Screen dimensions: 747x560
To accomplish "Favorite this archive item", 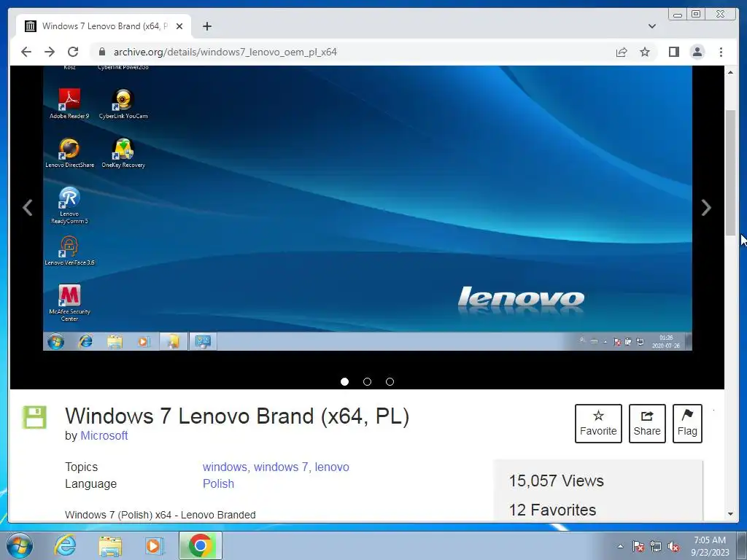I will coord(598,424).
